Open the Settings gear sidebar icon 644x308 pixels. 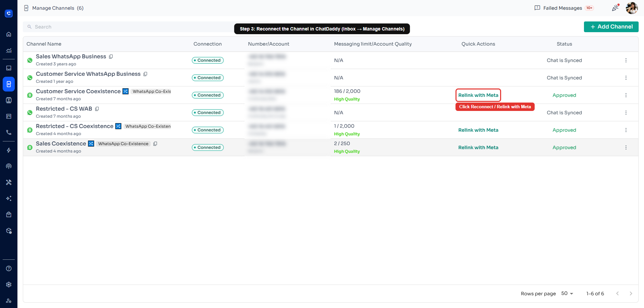click(9, 285)
